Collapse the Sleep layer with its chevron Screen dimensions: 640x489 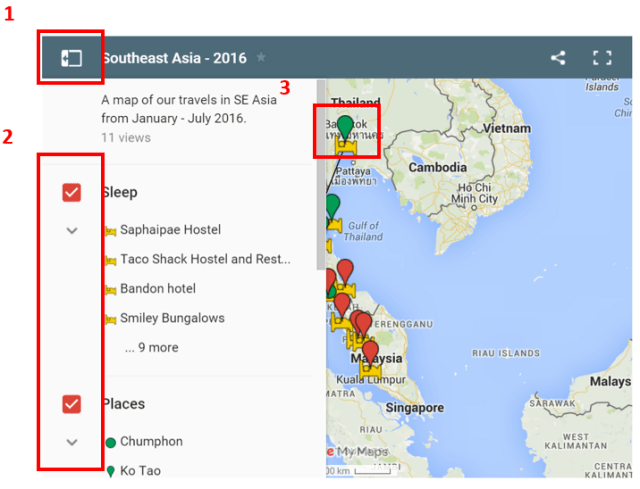coord(71,230)
